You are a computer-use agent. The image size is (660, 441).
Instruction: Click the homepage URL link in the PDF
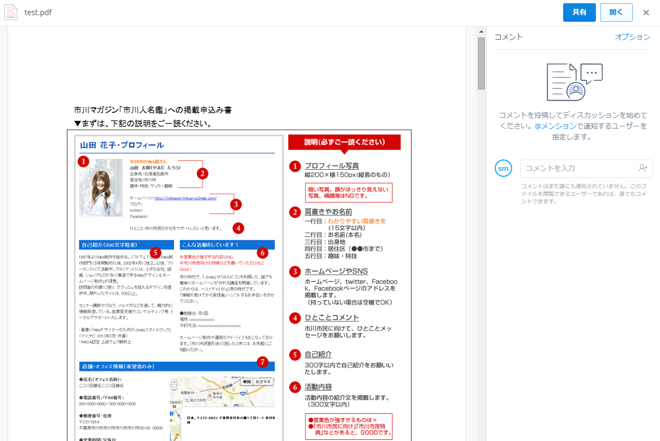pos(186,198)
